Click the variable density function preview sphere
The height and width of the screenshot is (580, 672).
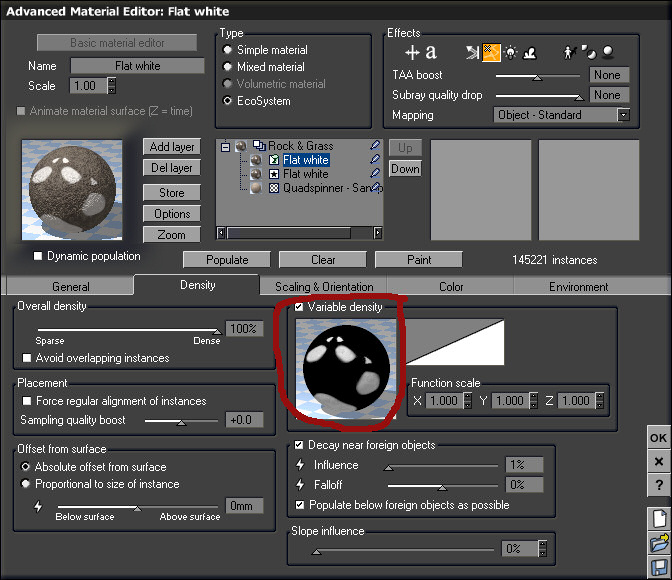click(346, 368)
